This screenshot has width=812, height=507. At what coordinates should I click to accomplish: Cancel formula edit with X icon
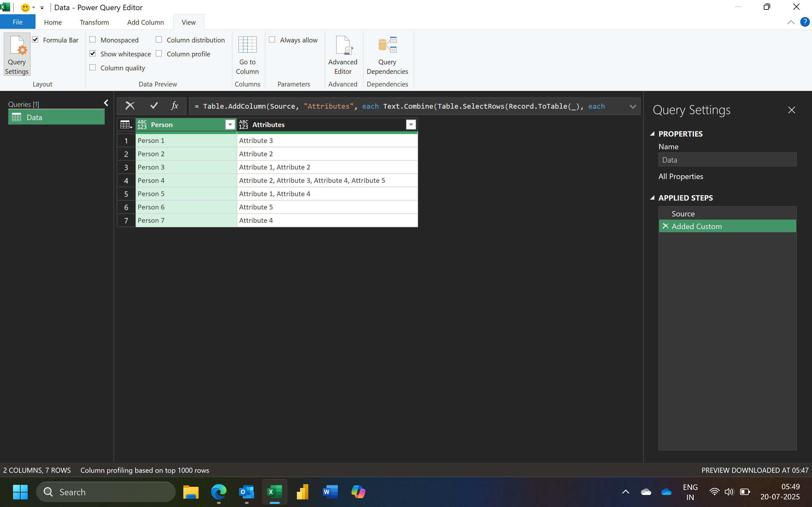click(x=130, y=106)
